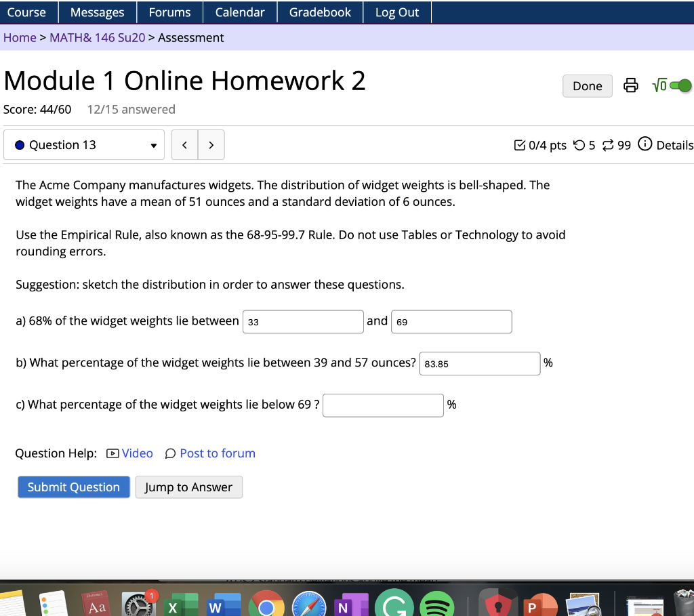Follow the MATH& 146 Su20 breadcrumb link

tap(97, 37)
